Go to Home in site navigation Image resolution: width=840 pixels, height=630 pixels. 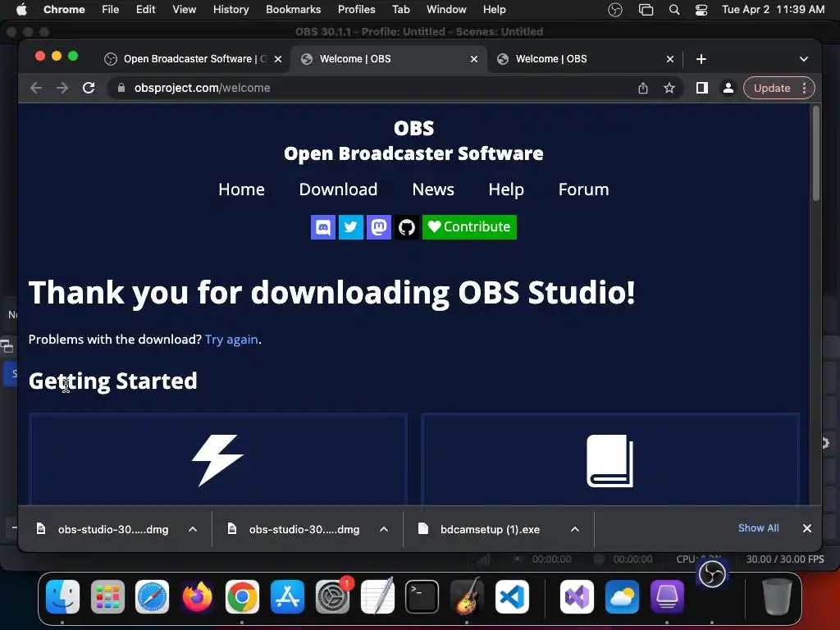tap(242, 189)
